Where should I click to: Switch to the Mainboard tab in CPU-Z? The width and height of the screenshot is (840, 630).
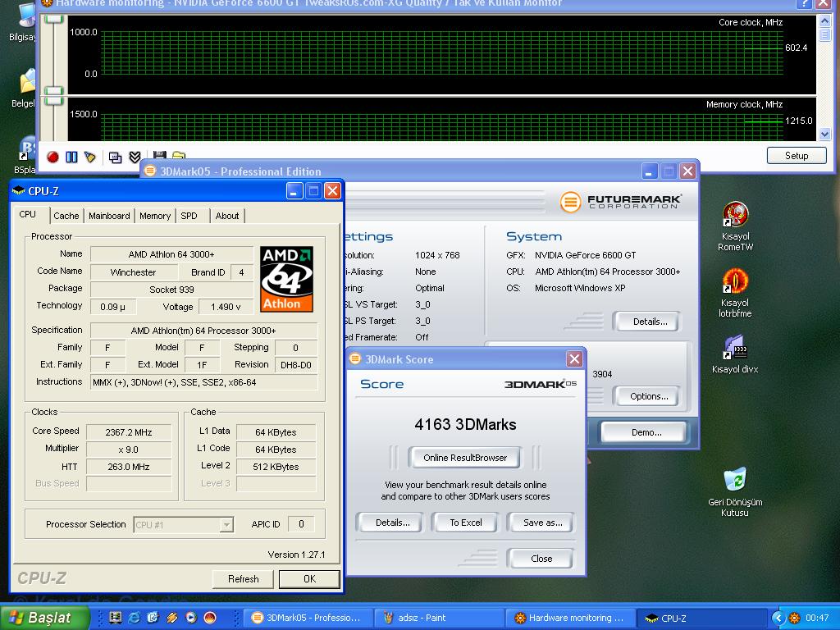coord(109,216)
